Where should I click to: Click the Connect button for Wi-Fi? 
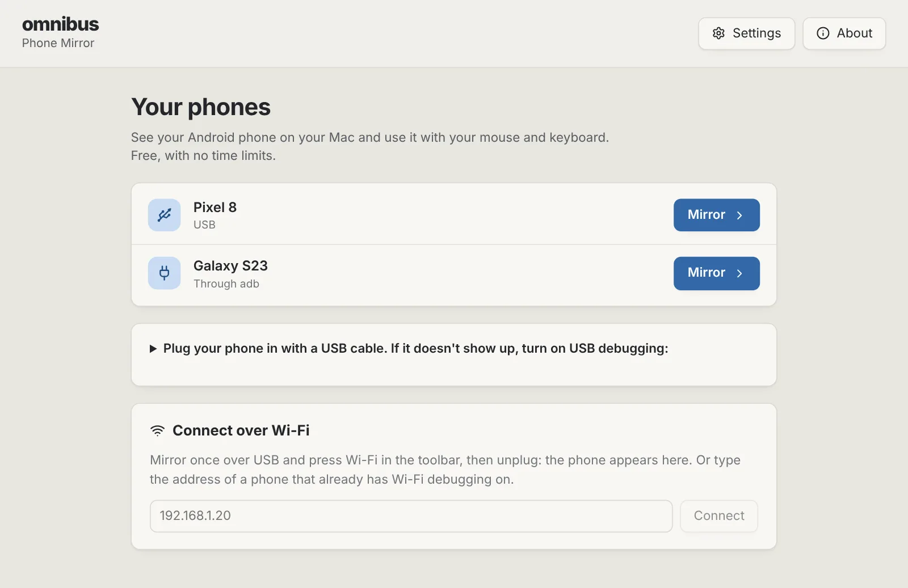[x=719, y=516]
